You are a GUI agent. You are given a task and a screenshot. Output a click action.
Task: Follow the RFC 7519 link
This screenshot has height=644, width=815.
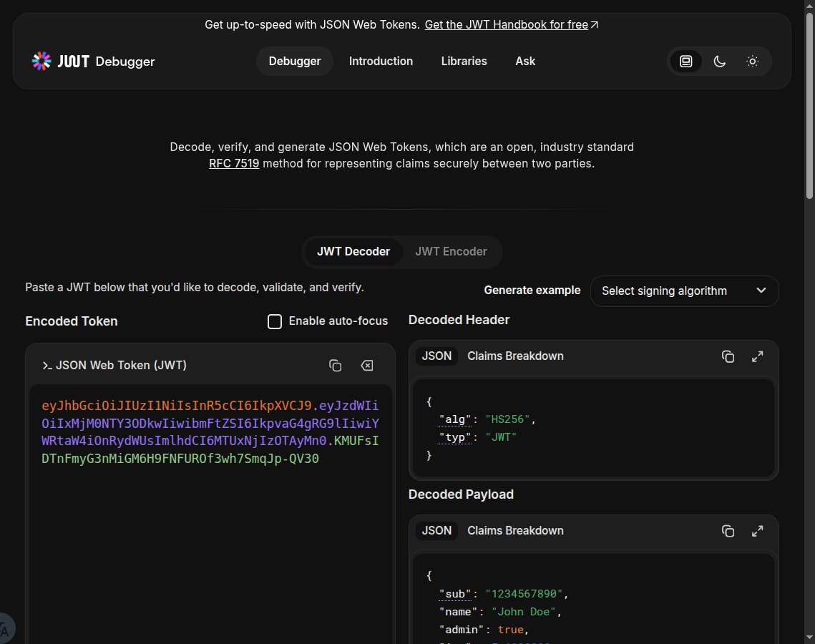(x=234, y=163)
